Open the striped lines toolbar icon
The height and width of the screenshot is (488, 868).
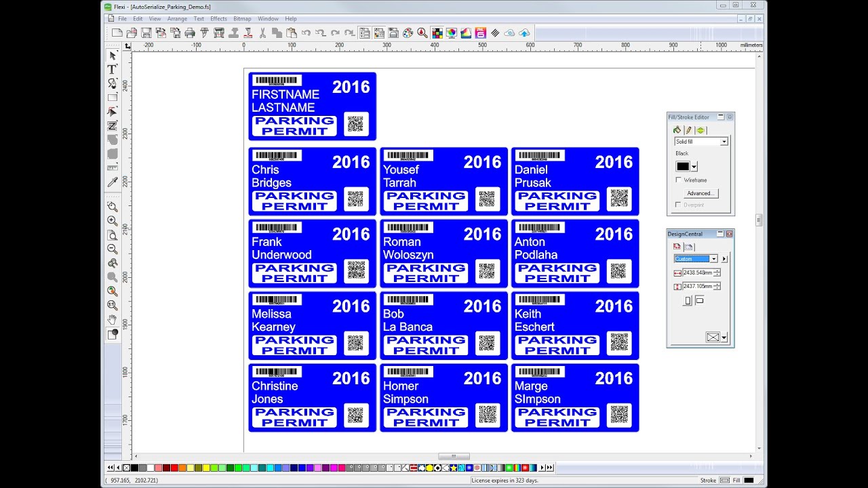click(495, 33)
